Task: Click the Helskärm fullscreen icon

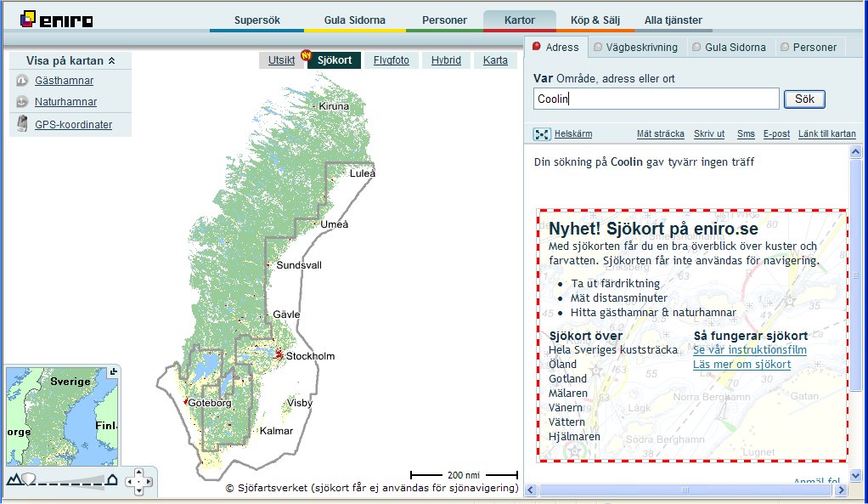Action: 542,134
